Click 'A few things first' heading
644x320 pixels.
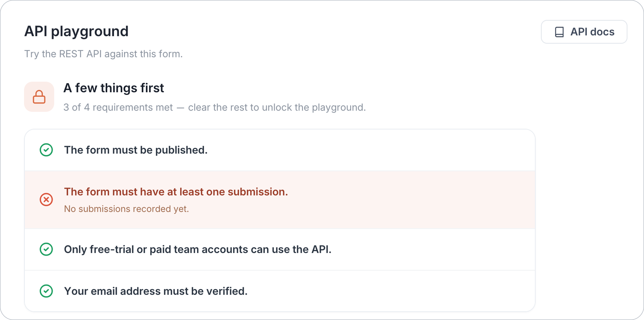[114, 88]
